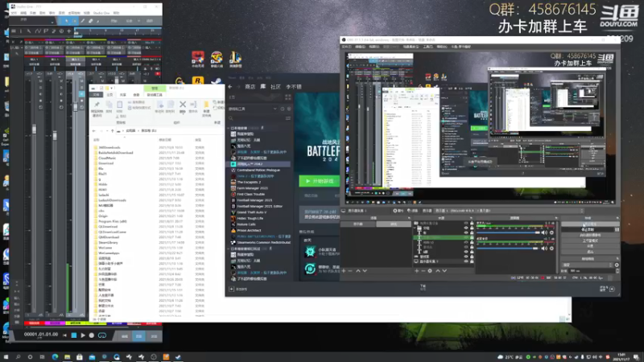Screen dimensions: 644x362
Task: Toggle lock on 显示器采集 source in OBS
Action: point(472,261)
